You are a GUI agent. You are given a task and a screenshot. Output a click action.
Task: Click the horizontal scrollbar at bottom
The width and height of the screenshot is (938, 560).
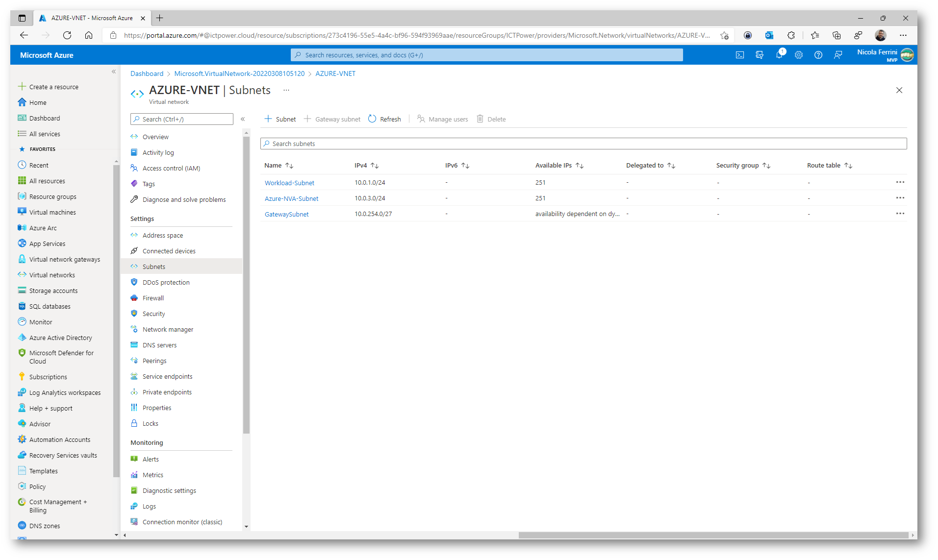713,535
